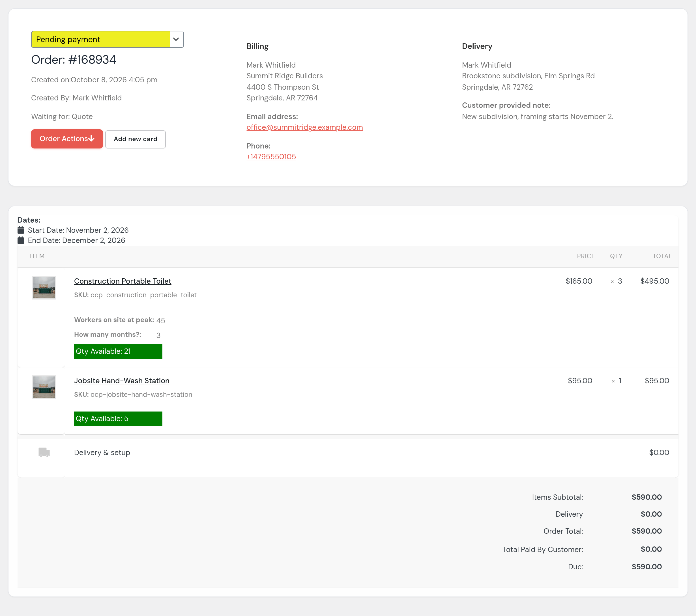Click the Items Subtotal $590.00 amount
Viewport: 696px width, 616px height.
click(646, 497)
